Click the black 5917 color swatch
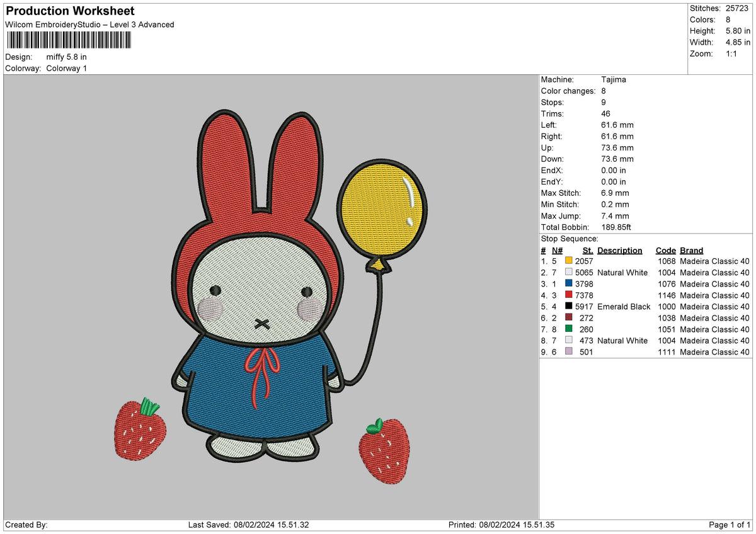Viewport: 756px width, 534px height. tap(569, 307)
